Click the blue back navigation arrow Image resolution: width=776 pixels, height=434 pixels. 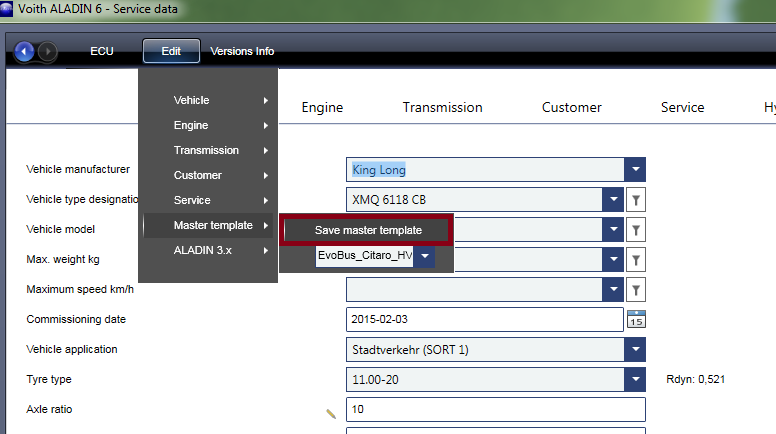tap(24, 51)
